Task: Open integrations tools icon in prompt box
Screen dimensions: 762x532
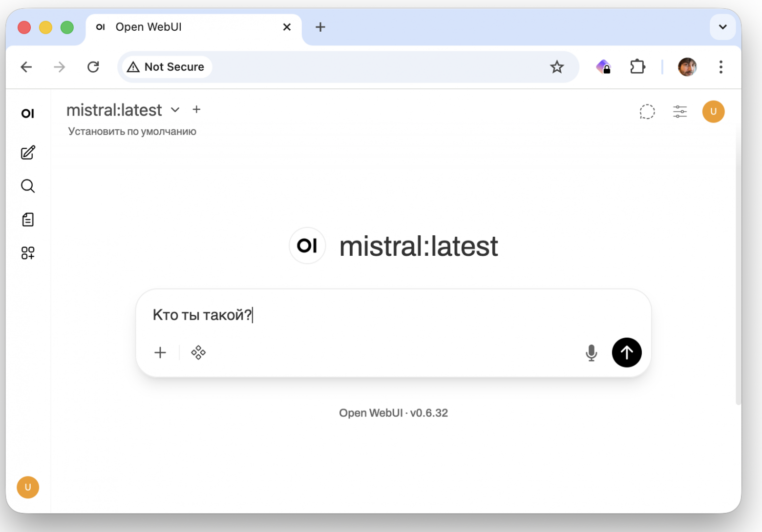Action: [198, 352]
